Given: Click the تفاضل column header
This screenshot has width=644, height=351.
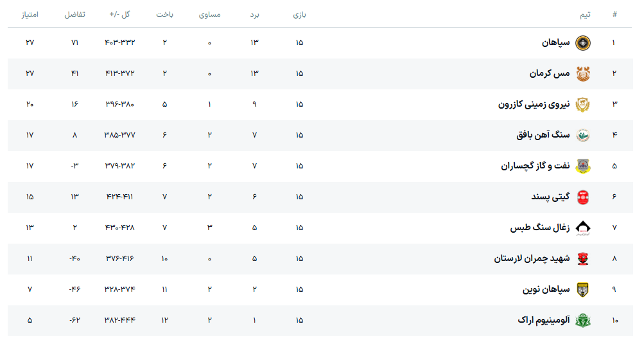Looking at the screenshot, I should [x=74, y=14].
